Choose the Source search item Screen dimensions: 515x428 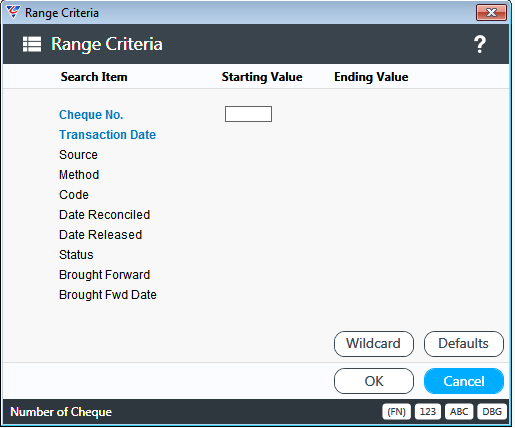point(78,155)
